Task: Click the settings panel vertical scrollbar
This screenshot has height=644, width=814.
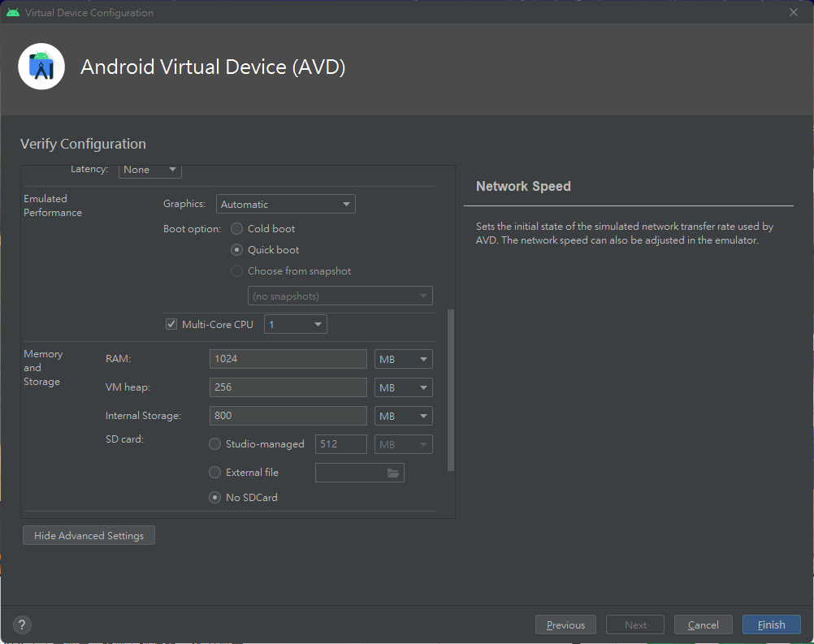Action: (451, 391)
